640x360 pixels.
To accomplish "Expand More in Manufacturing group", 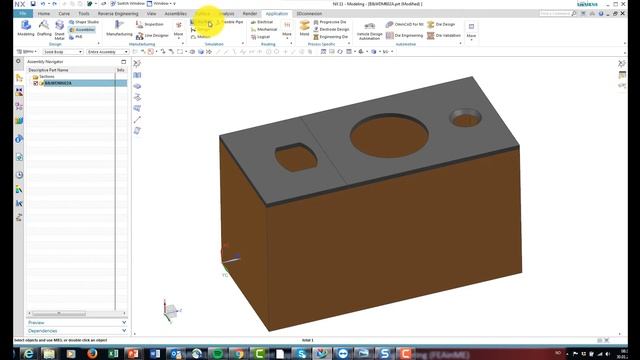I will click(x=178, y=29).
